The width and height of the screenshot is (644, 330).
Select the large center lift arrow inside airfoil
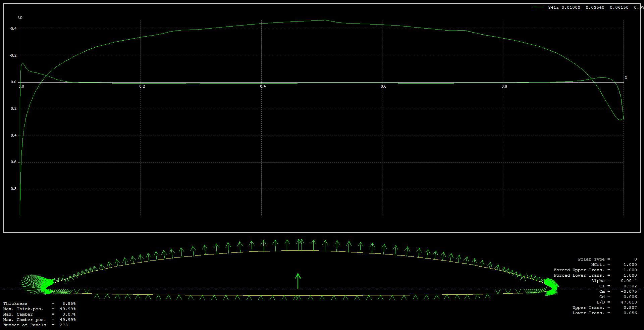tap(298, 281)
